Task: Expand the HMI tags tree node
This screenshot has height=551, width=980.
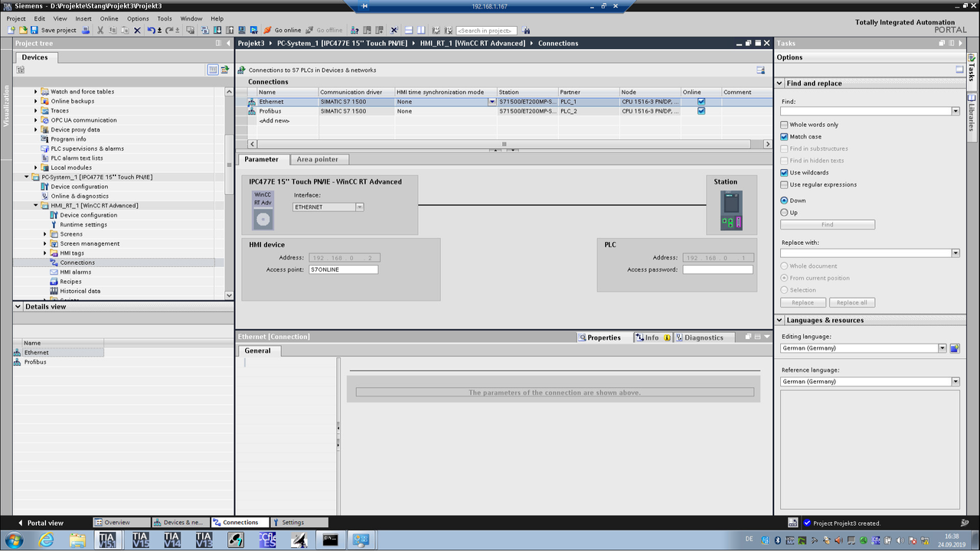Action: pyautogui.click(x=44, y=253)
